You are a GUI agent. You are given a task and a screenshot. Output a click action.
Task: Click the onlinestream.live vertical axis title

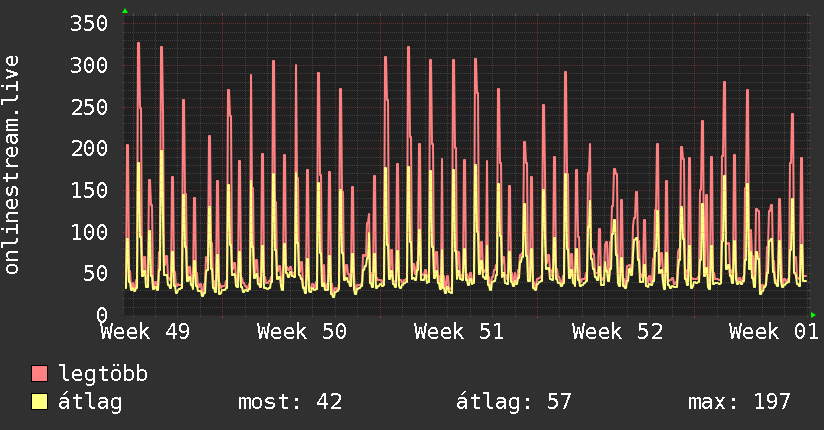coord(11,165)
